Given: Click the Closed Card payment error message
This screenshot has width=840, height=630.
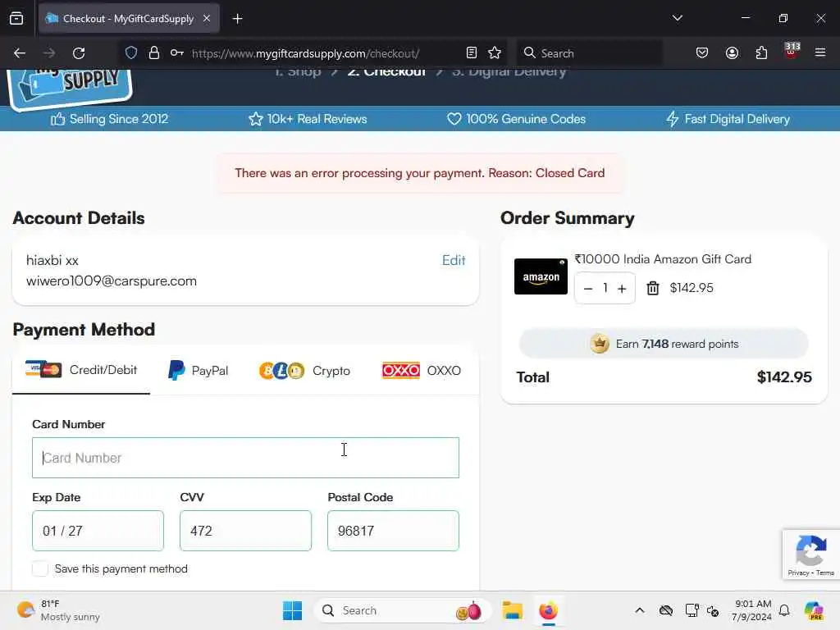Looking at the screenshot, I should (420, 173).
